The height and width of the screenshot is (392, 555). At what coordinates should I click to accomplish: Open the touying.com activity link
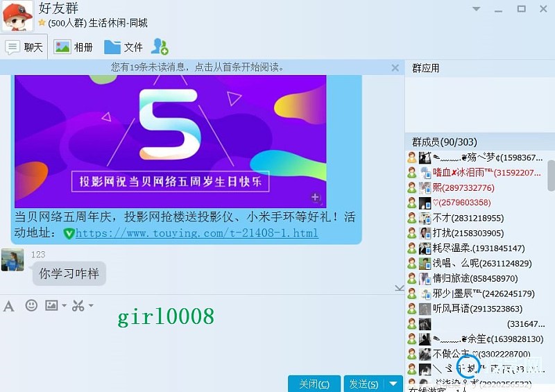[x=196, y=233]
